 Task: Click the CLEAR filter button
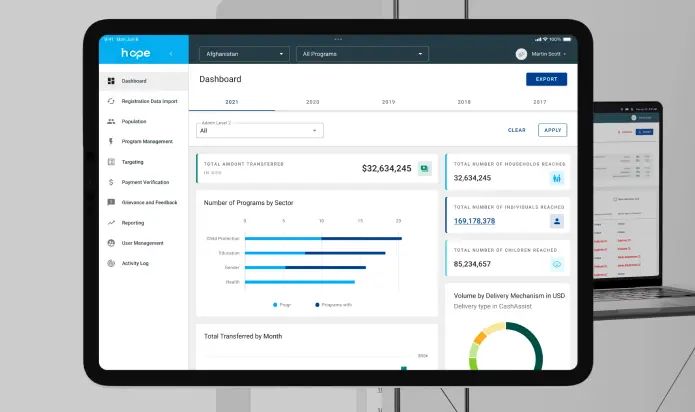coord(516,130)
